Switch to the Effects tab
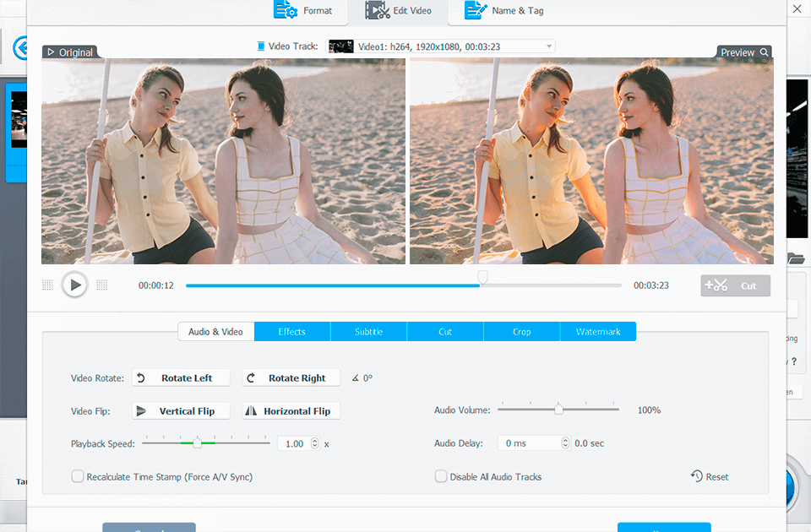This screenshot has height=532, width=811. (291, 331)
